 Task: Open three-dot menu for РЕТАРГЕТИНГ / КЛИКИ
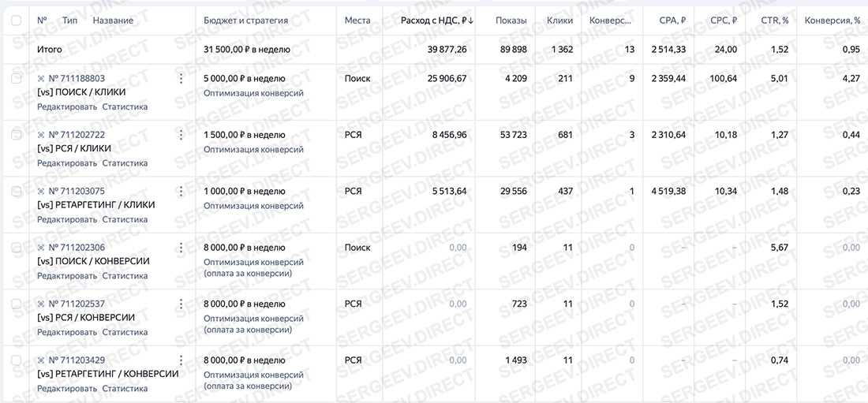tap(181, 192)
